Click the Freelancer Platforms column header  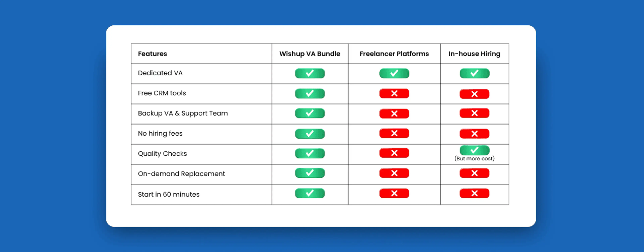(394, 54)
